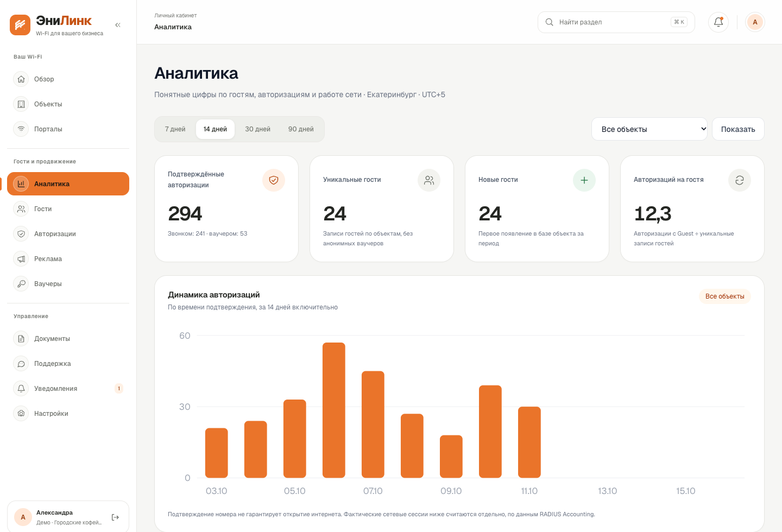Click the refresh icon on Авторизаций на гостя card
Screen dimensions: 782x532
click(740, 180)
